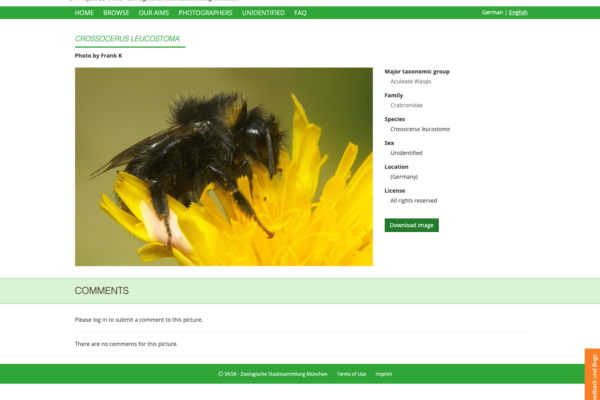This screenshot has height=400, width=600.
Task: Select the UNIDENTIFIED menu item
Action: pos(263,13)
